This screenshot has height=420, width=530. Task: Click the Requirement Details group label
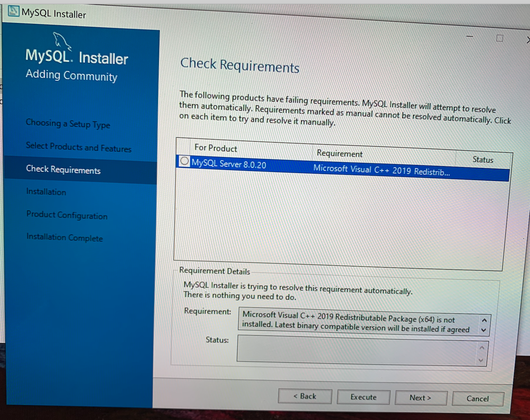[215, 271]
